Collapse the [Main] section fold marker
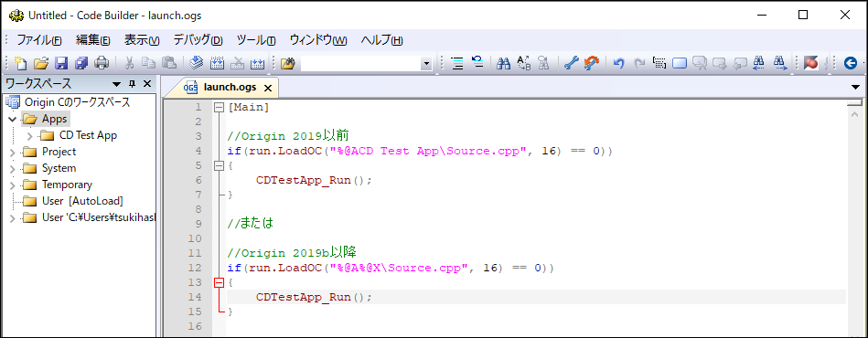 click(220, 107)
